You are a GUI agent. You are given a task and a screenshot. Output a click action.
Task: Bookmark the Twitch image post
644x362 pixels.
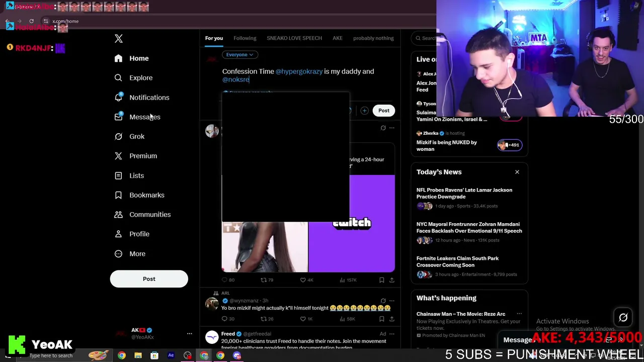click(x=381, y=280)
